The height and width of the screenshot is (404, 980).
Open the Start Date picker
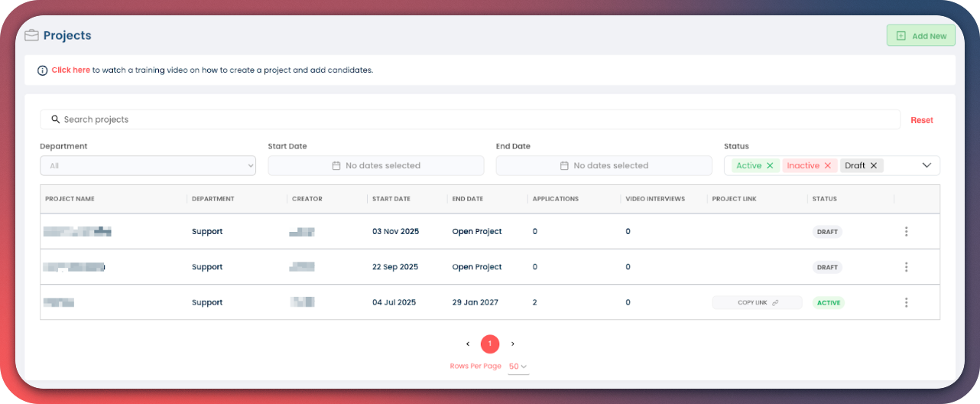coord(375,165)
